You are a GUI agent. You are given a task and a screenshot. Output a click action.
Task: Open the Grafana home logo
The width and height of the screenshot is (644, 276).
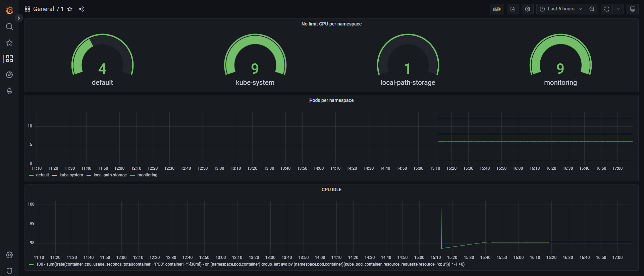pyautogui.click(x=9, y=10)
